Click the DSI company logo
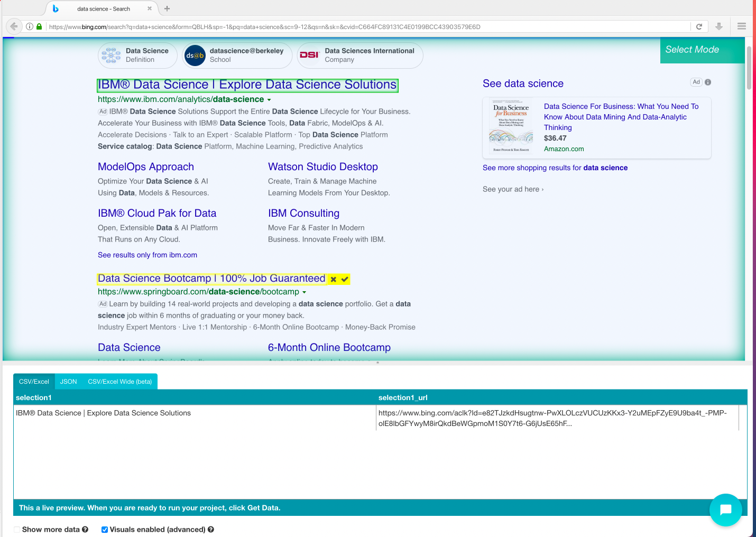This screenshot has height=537, width=756. point(310,55)
